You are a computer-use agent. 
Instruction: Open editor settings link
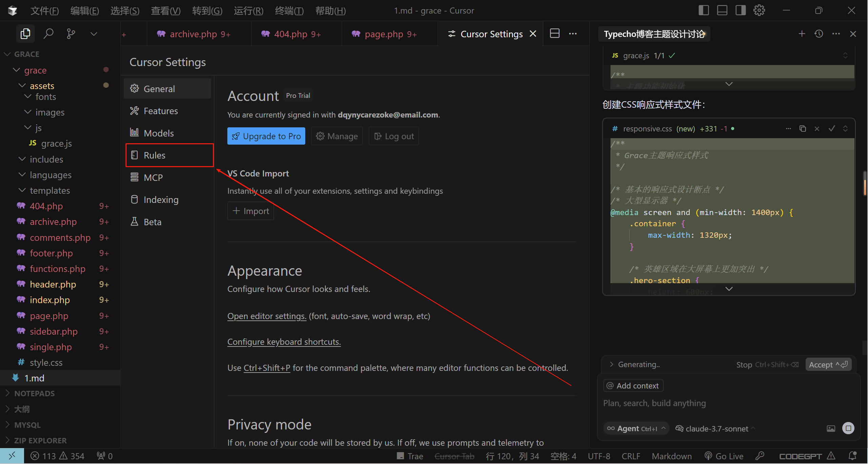267,316
